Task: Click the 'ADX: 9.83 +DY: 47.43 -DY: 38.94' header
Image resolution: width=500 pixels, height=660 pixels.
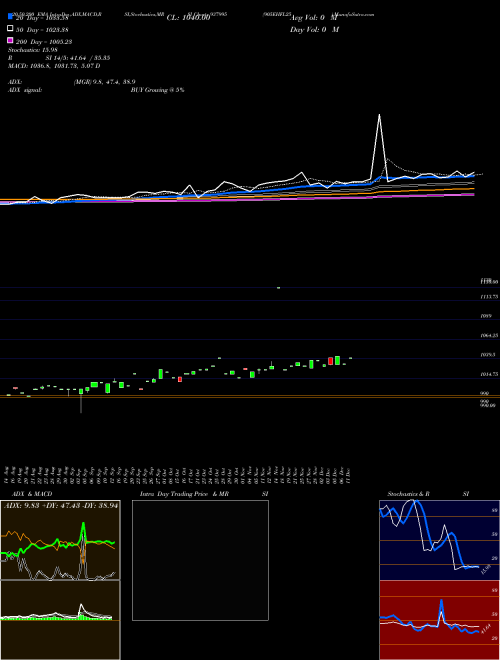Action: (x=61, y=506)
